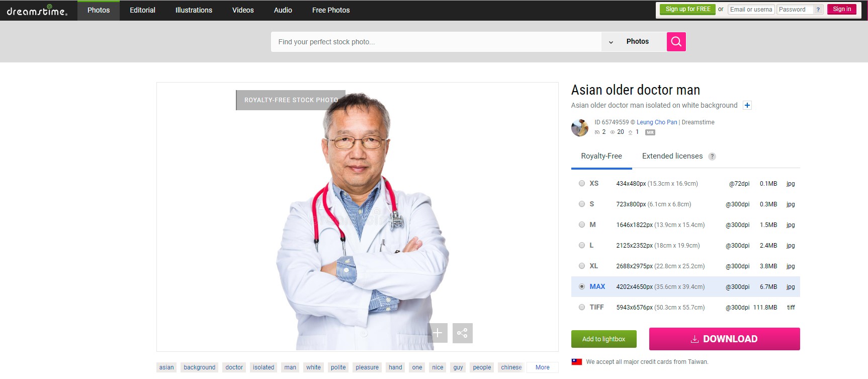Image resolution: width=868 pixels, height=379 pixels.
Task: Click the search input field
Action: [x=436, y=42]
